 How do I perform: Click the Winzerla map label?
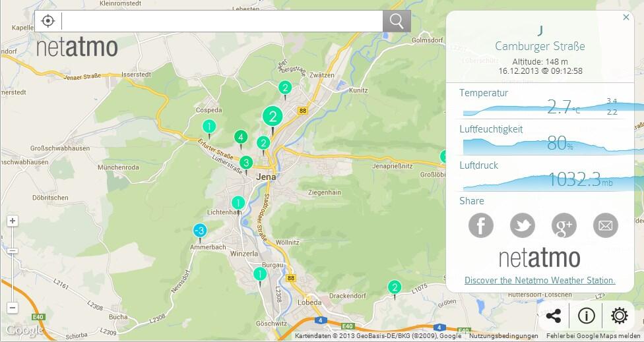tap(244, 254)
